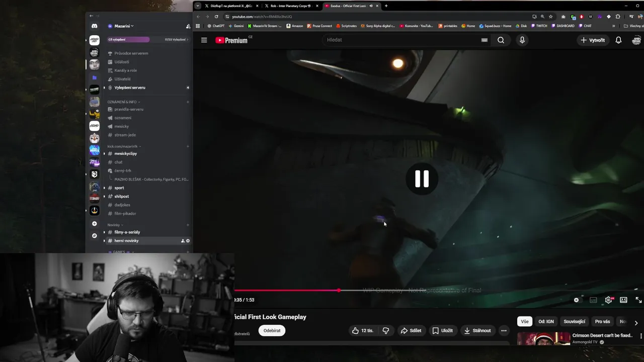Viewport: 644px width, 362px height.
Task: Click the invite people icon next to Mazarini
Action: tap(188, 26)
